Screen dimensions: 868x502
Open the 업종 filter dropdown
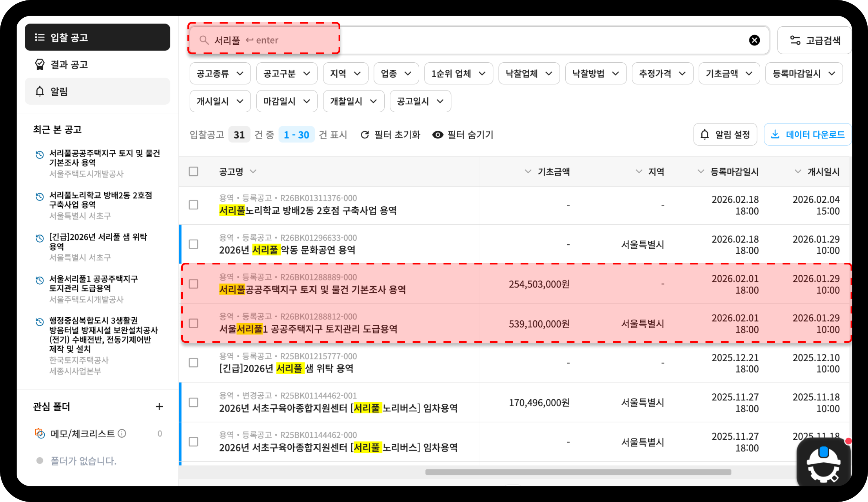click(396, 73)
